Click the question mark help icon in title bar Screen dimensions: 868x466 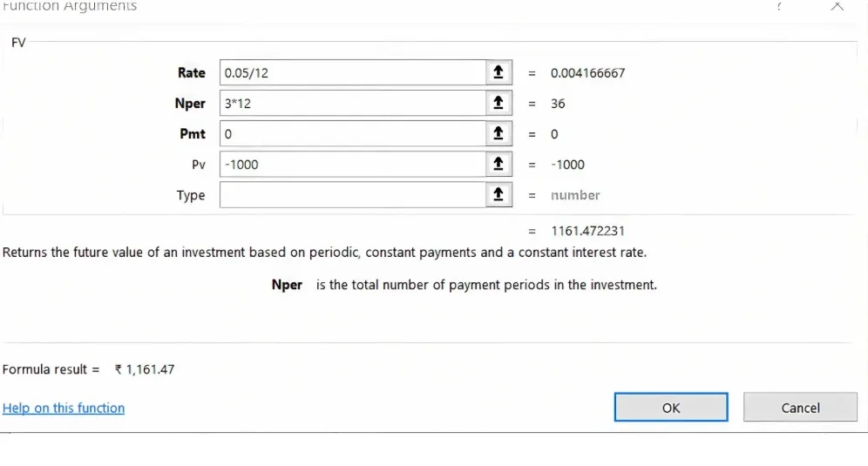(779, 6)
